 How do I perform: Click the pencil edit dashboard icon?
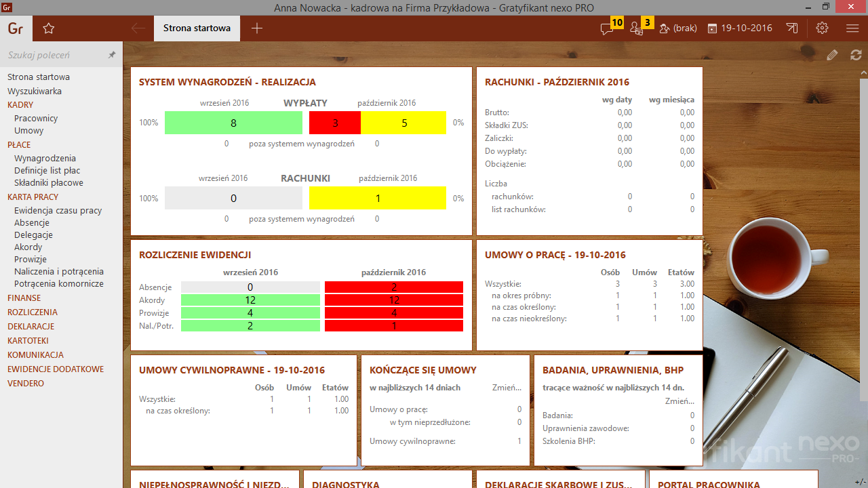pos(833,55)
